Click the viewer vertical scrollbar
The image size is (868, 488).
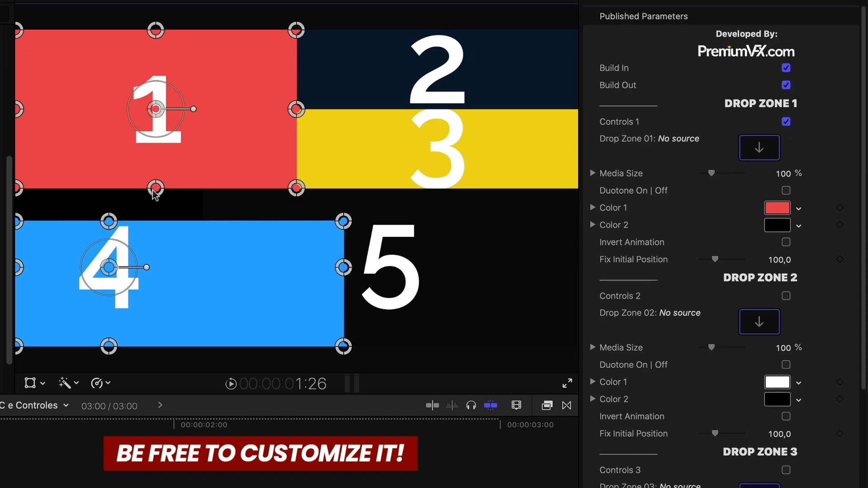[9, 260]
